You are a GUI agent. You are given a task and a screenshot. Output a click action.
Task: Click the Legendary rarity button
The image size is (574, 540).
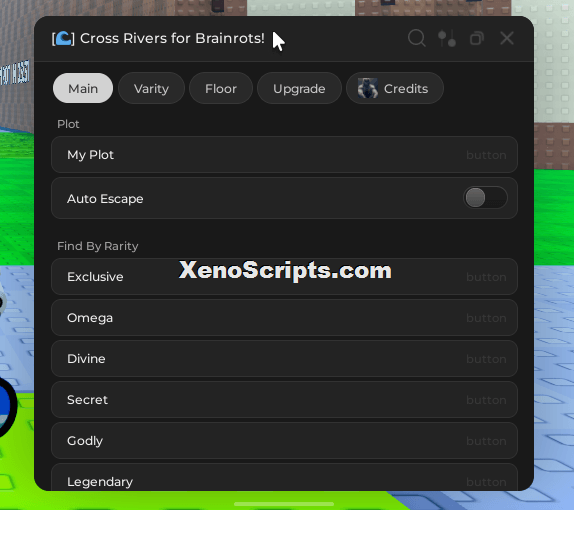click(284, 477)
